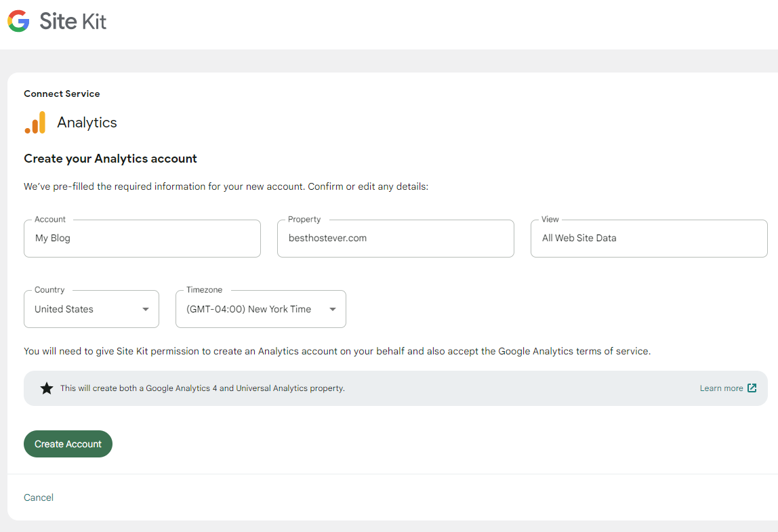Click the Analytics service name text

click(87, 123)
